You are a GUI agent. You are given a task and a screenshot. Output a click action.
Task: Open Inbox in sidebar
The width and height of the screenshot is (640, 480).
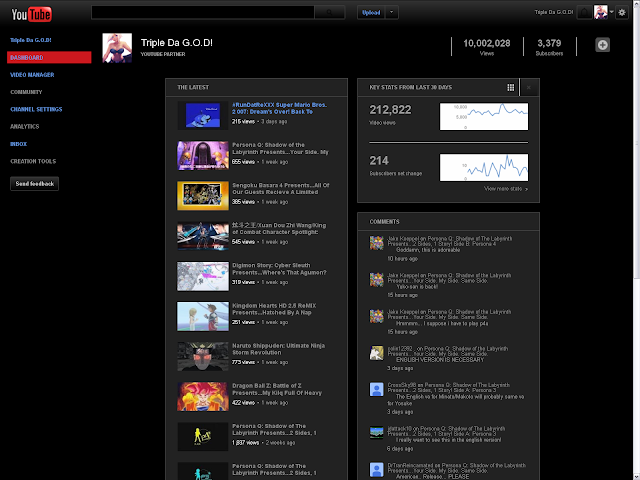pyautogui.click(x=18, y=144)
